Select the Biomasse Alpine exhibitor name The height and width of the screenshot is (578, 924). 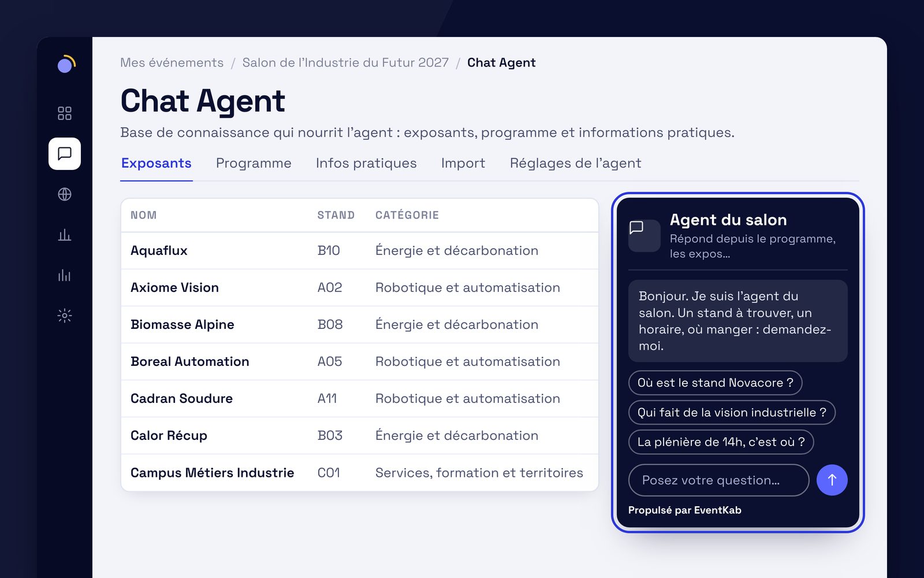[182, 324]
